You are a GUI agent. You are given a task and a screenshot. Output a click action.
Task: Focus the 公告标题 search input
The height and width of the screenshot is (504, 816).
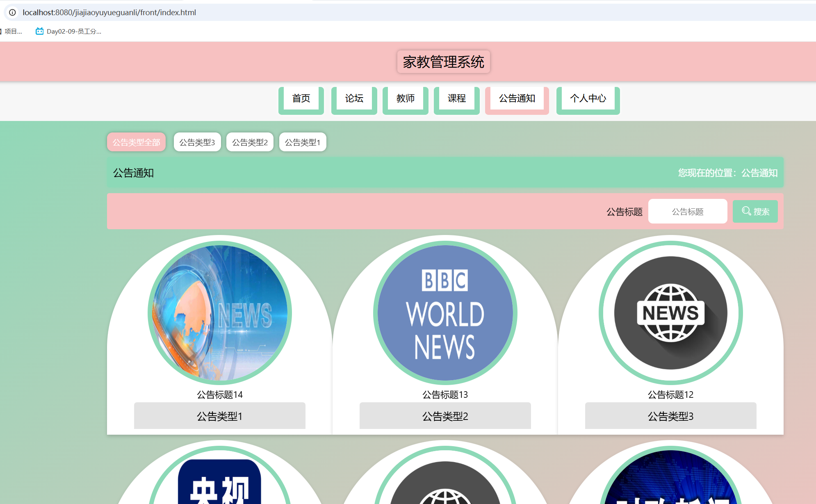[688, 212]
